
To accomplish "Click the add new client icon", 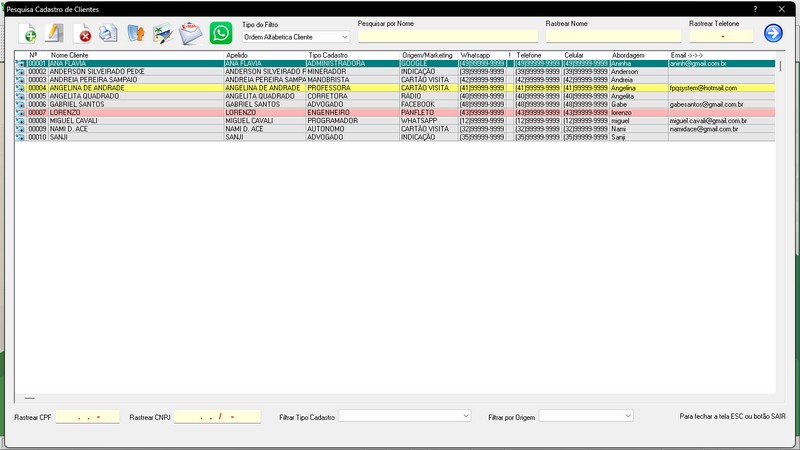I will click(x=30, y=35).
